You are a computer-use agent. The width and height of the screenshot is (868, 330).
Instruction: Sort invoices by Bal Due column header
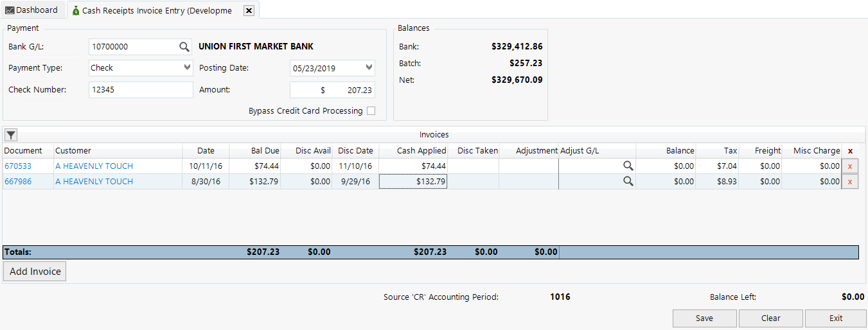[254, 151]
